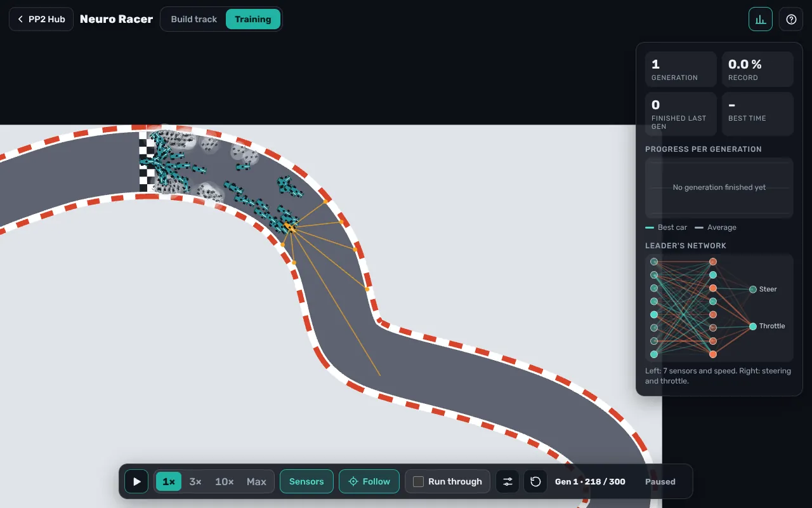Toggle Follow camera mode
The height and width of the screenshot is (508, 812).
pyautogui.click(x=369, y=481)
